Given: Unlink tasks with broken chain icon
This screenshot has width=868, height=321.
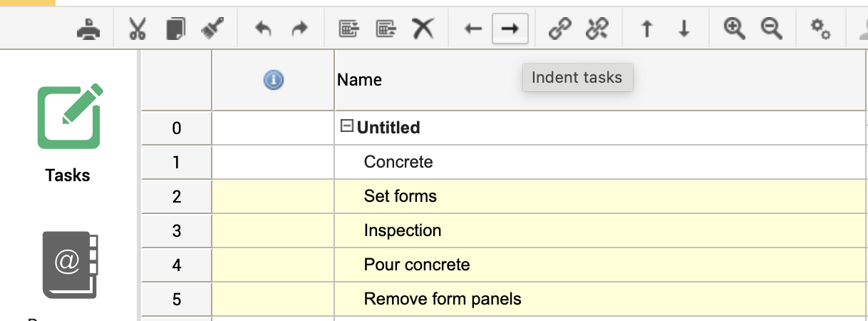Looking at the screenshot, I should (596, 29).
